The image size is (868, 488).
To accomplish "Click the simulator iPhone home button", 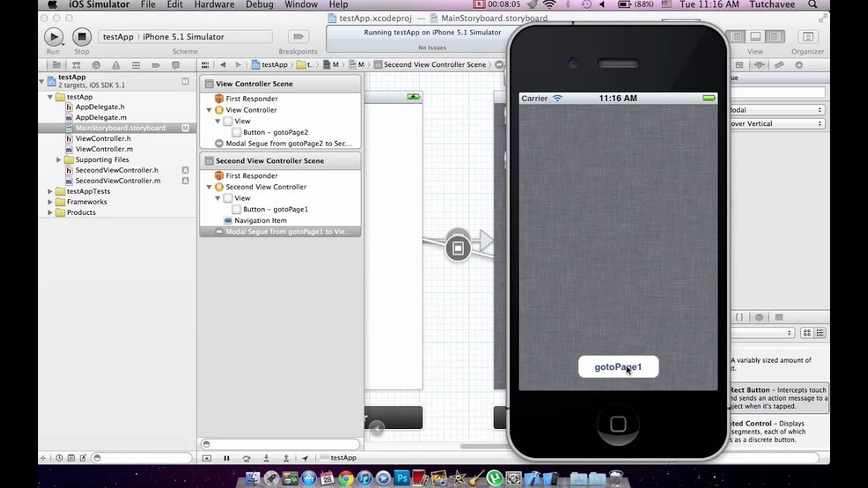I will [618, 424].
